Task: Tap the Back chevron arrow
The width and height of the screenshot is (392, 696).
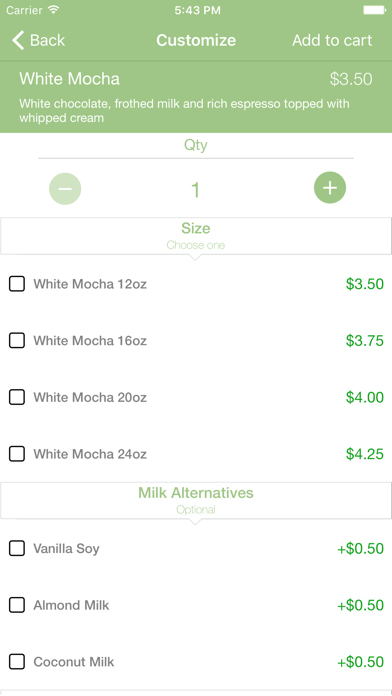Action: pyautogui.click(x=18, y=40)
